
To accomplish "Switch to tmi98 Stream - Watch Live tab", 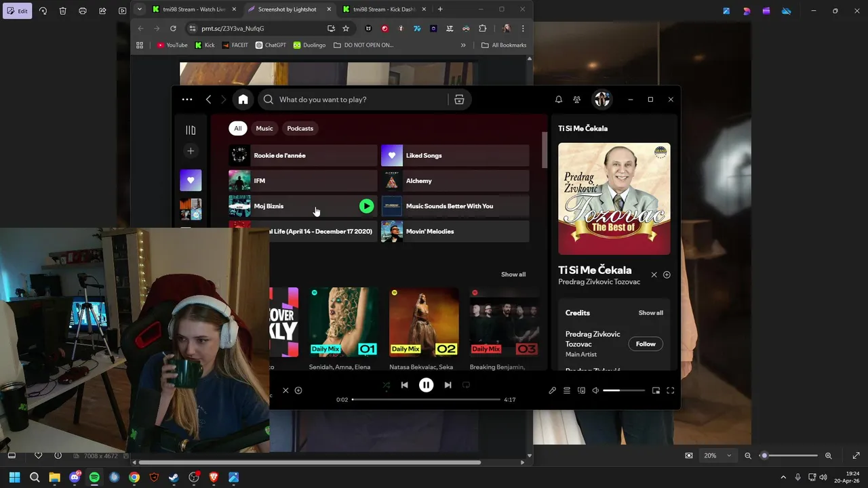I will pos(195,9).
